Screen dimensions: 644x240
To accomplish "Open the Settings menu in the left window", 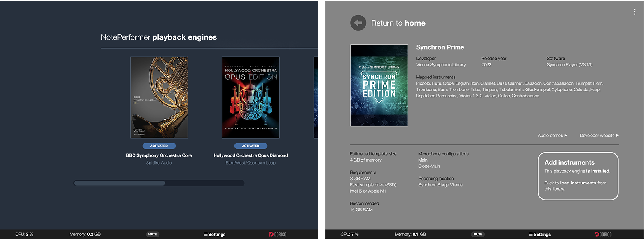I will 215,234.
